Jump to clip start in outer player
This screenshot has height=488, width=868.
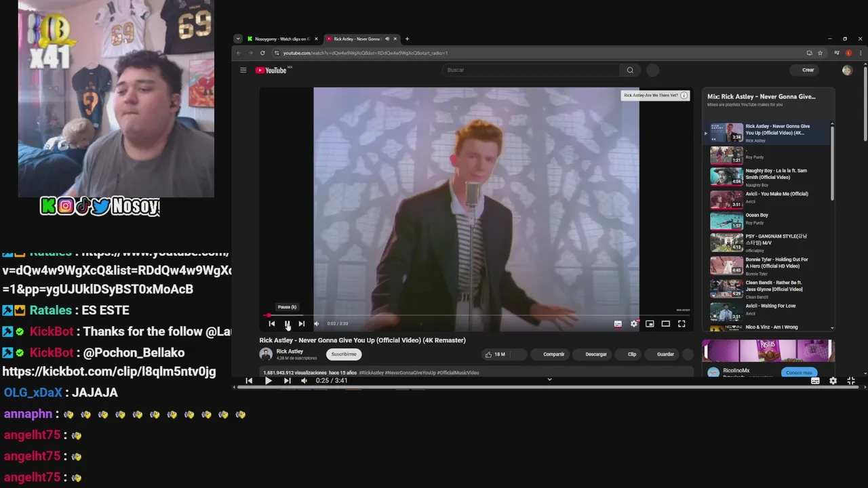click(x=249, y=381)
